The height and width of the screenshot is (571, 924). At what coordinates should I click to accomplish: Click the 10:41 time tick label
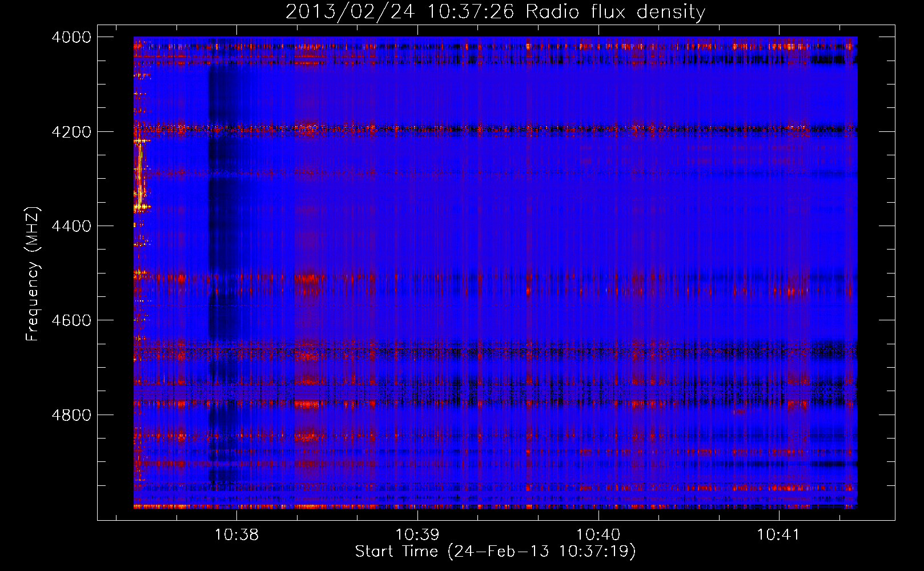[779, 535]
